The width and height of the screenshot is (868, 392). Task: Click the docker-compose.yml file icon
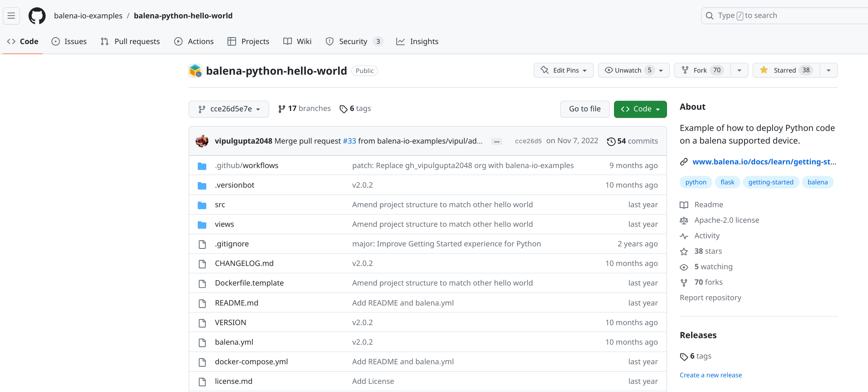[x=202, y=362]
